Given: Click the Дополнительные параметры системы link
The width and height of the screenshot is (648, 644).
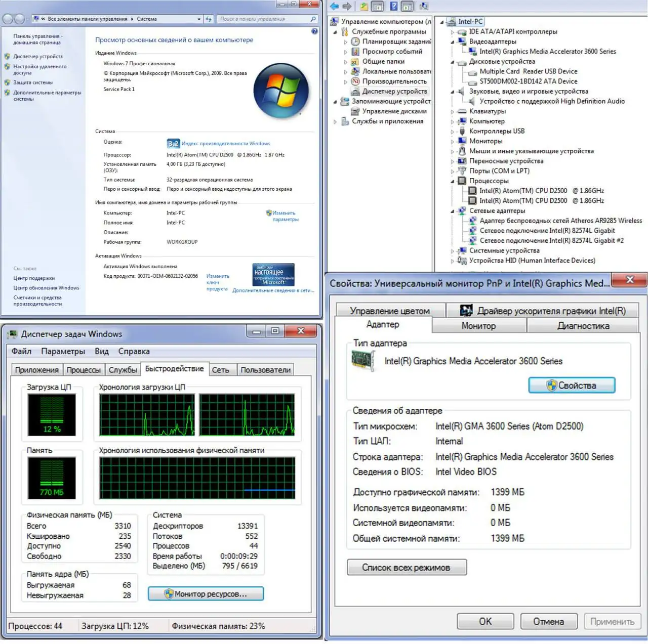Looking at the screenshot, I should pos(47,96).
